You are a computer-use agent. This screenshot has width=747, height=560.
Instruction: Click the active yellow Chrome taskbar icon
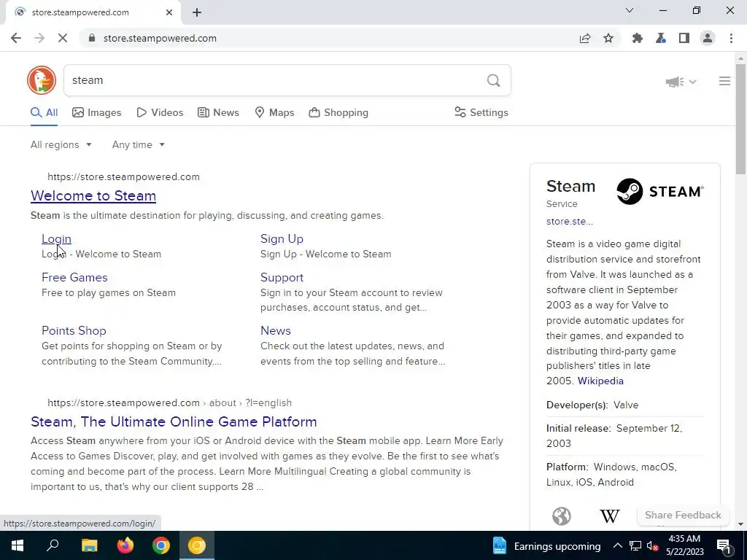[x=197, y=545]
